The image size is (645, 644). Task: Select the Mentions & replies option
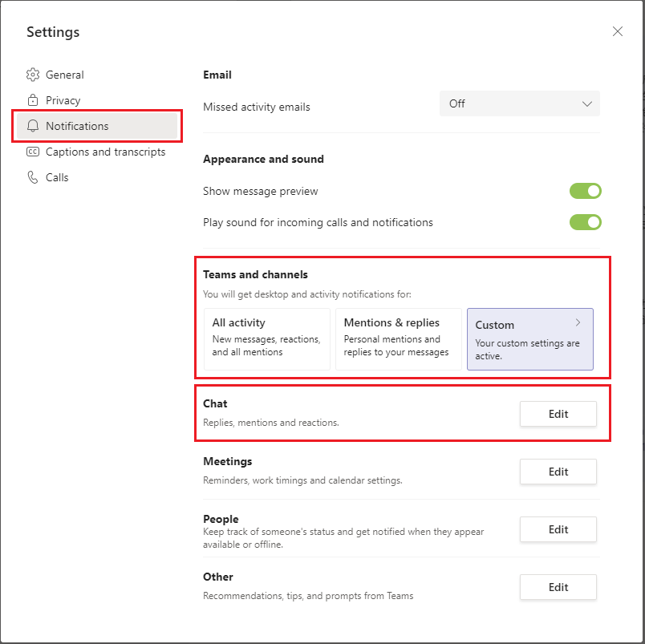pos(398,339)
